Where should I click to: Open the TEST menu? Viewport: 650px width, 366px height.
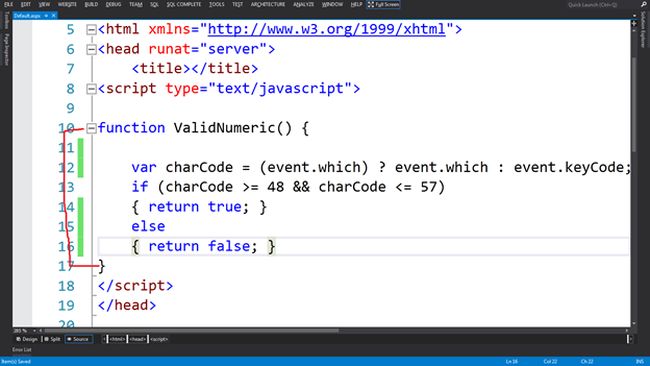(x=238, y=4)
